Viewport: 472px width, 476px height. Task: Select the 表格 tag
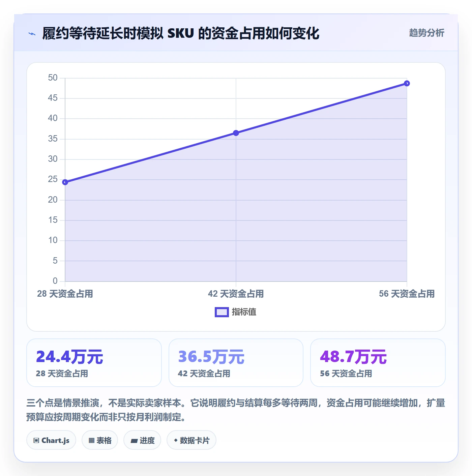(100, 440)
